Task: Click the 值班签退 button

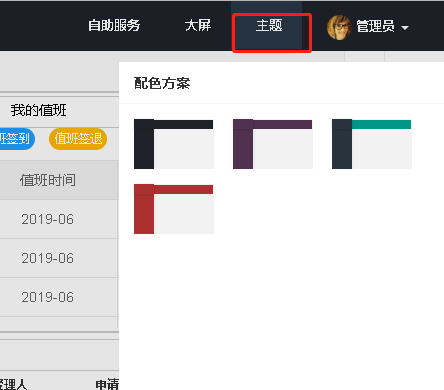Action: coord(78,139)
